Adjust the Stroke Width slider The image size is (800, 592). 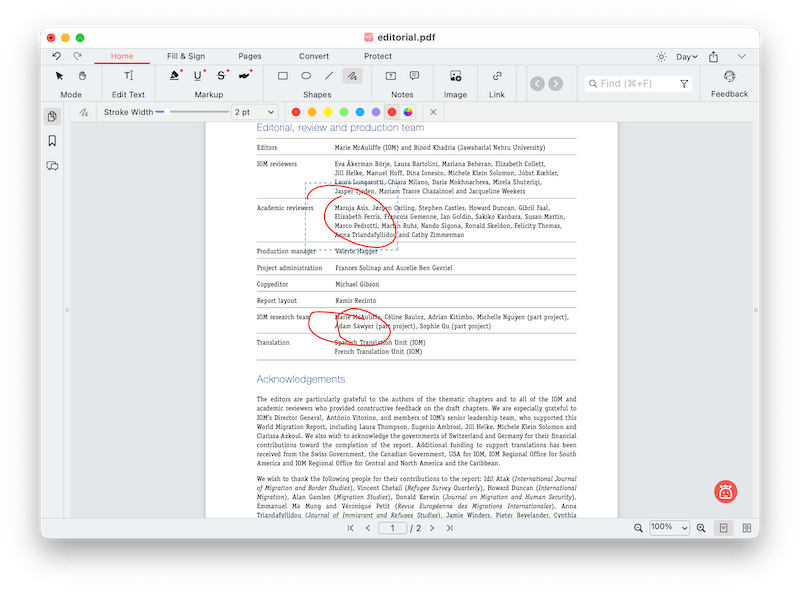193,112
